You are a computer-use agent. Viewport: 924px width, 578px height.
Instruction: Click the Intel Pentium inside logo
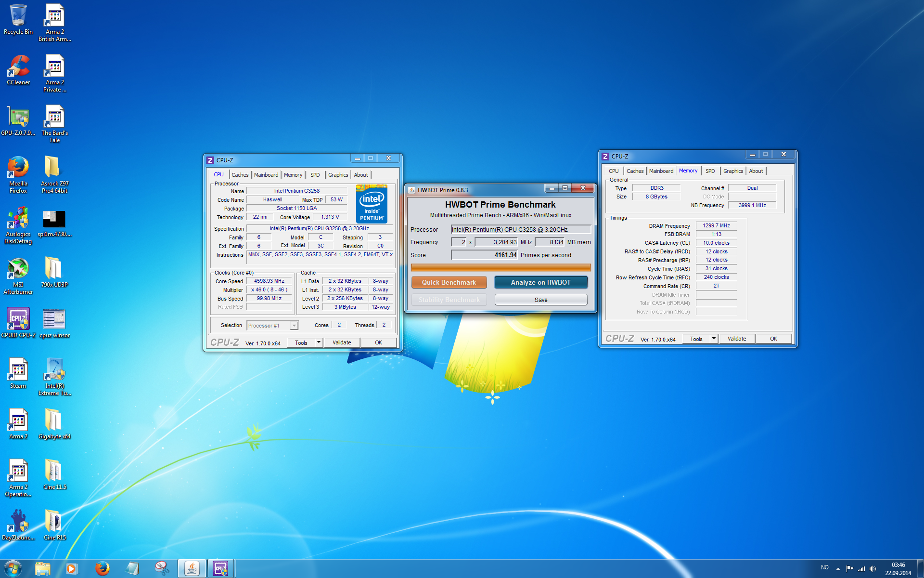(372, 204)
